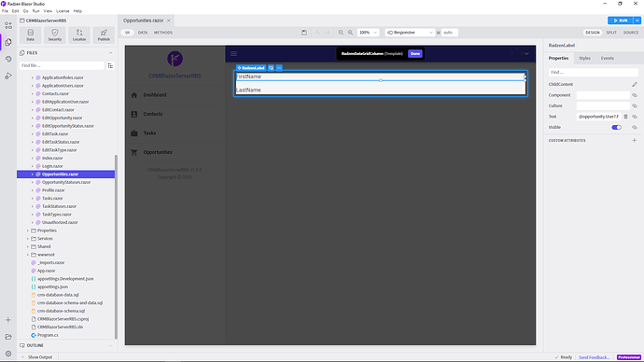Delete the Text property value
Screen dimensions: 644x362
coord(625,117)
